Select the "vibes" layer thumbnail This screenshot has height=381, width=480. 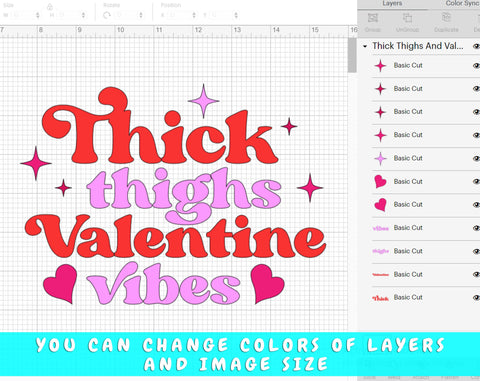click(380, 228)
